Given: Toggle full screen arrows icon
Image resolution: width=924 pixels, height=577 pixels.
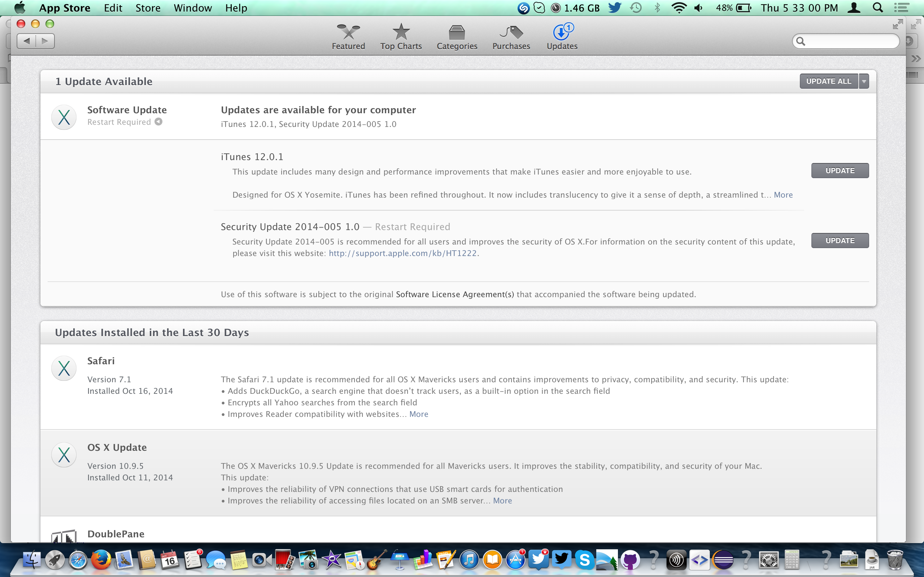Looking at the screenshot, I should pyautogui.click(x=898, y=25).
